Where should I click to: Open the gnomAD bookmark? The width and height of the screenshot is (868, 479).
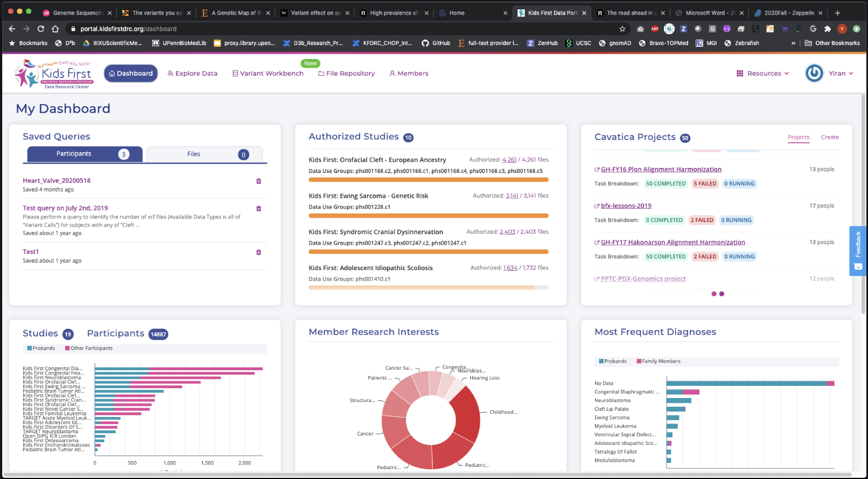(615, 43)
